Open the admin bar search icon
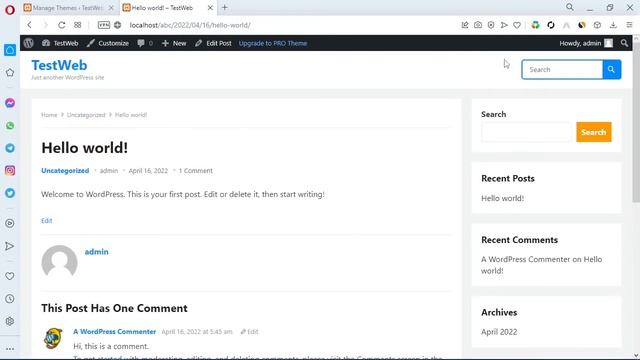Screen dimensions: 640x360 coord(624,43)
